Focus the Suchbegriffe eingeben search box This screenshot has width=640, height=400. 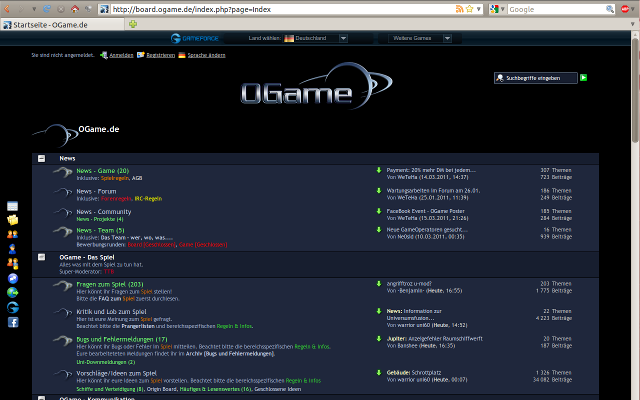pyautogui.click(x=536, y=78)
